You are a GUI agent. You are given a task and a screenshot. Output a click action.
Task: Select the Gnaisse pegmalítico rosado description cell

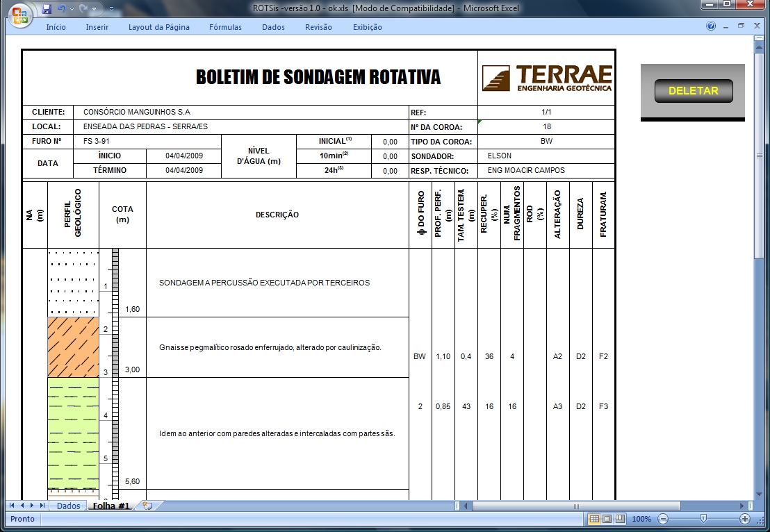[277, 347]
